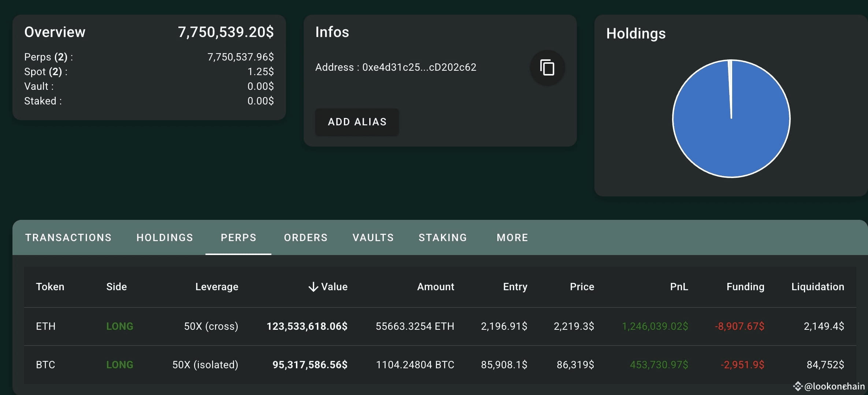Click the ADD ALIAS button

[x=357, y=122]
